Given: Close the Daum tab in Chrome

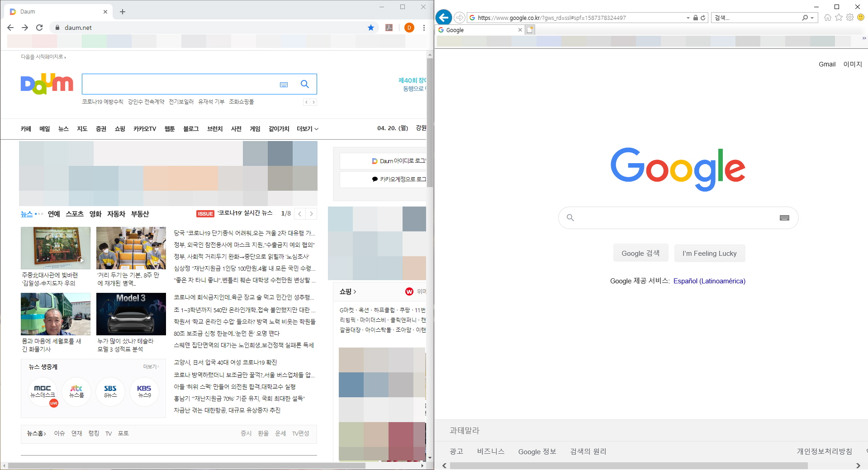Looking at the screenshot, I should (105, 12).
